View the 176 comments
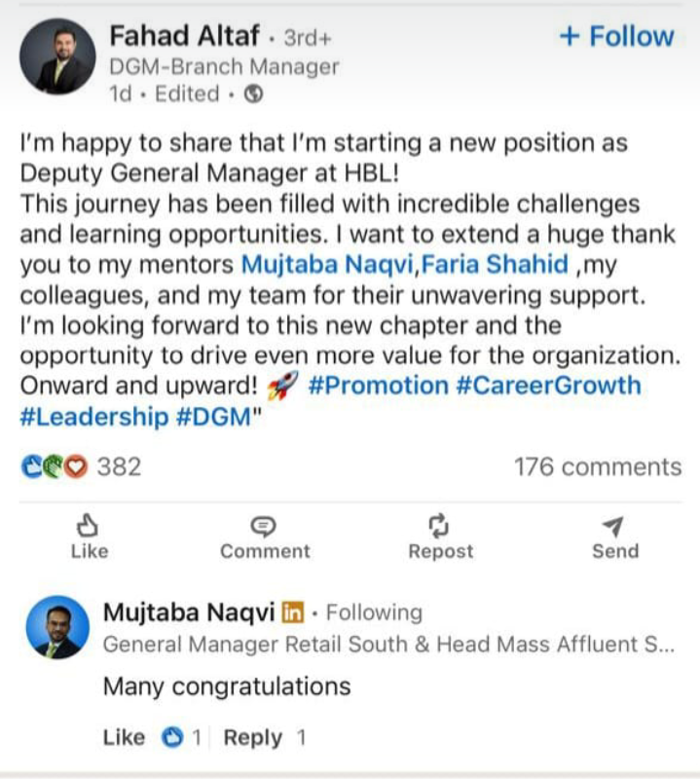This screenshot has height=779, width=700. click(597, 467)
